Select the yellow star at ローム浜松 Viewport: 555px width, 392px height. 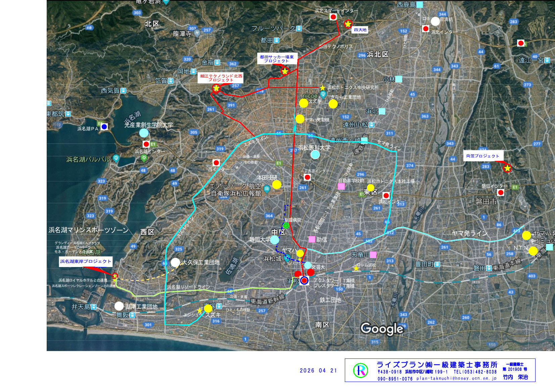(x=356, y=268)
